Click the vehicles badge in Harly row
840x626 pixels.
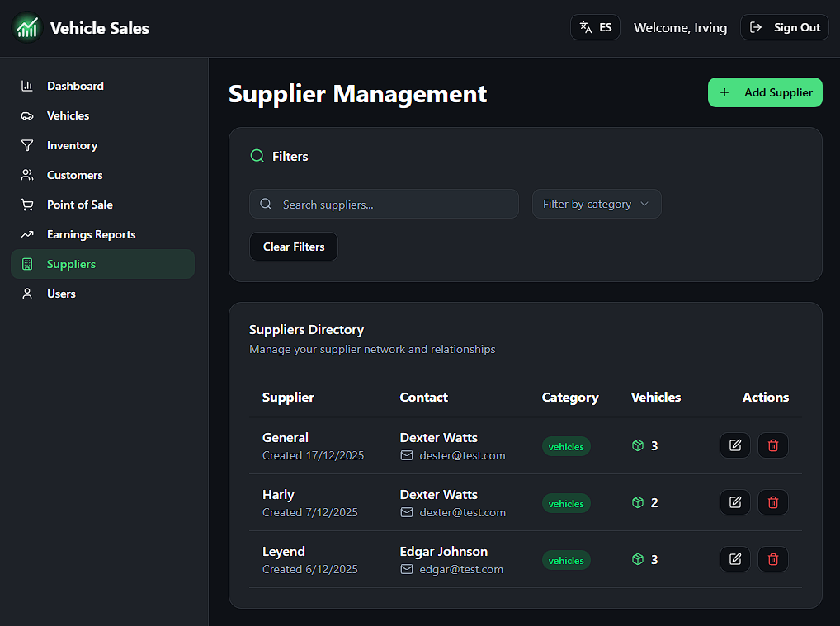pyautogui.click(x=566, y=503)
